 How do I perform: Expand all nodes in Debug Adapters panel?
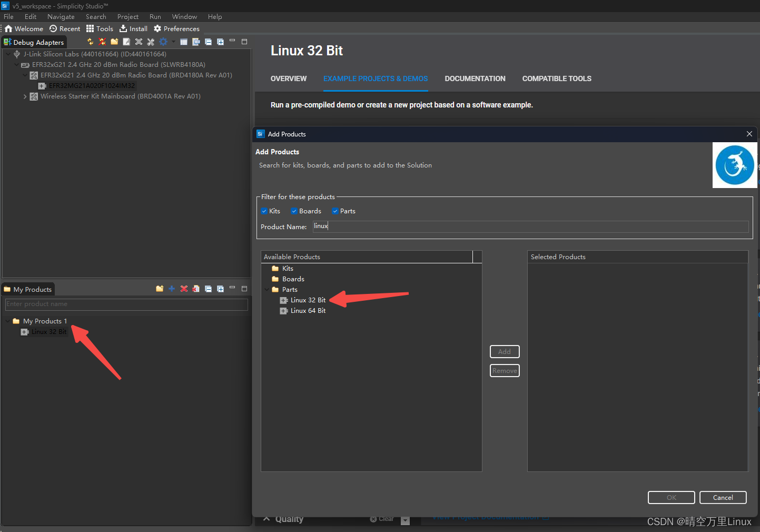pos(220,42)
